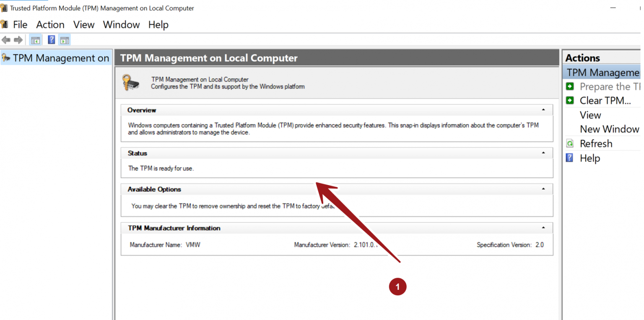The image size is (644, 320).
Task: Open the Window menu
Action: click(121, 25)
